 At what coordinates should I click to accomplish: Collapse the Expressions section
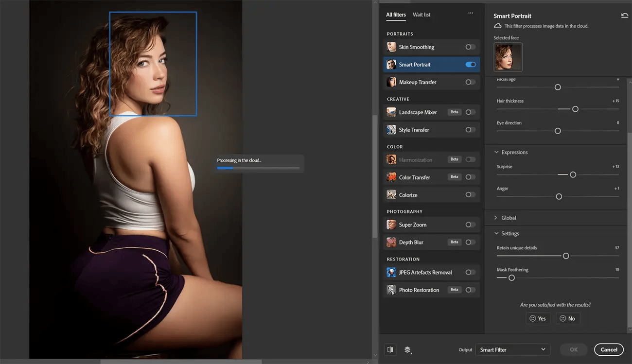[496, 153]
